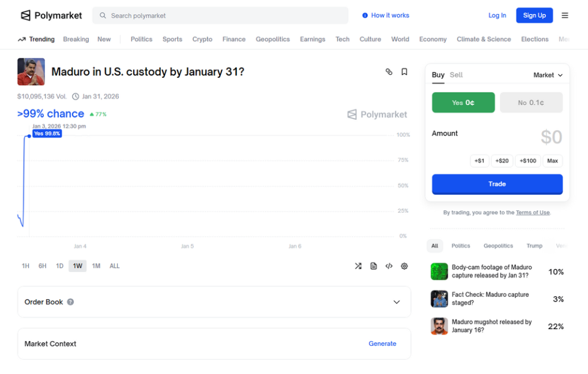Screen dimensions: 588x374
Task: Open Maduro mugshot market thumbnail
Action: pos(439,326)
